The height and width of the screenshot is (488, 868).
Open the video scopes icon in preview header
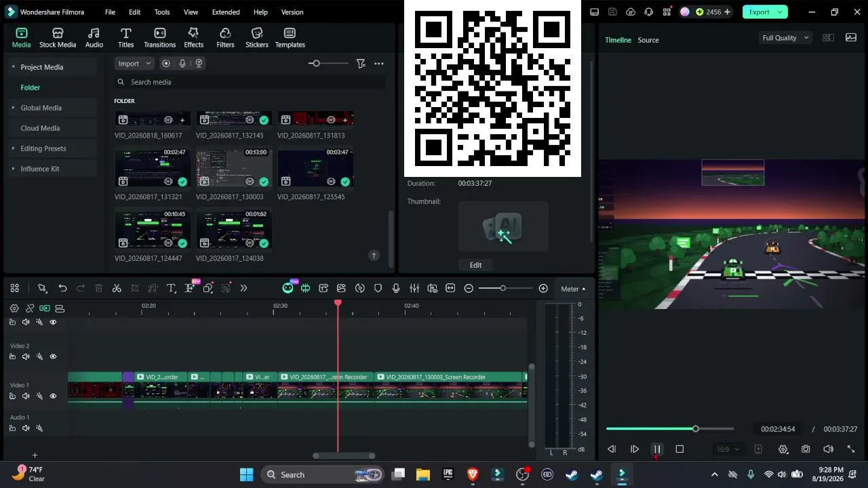tap(851, 38)
